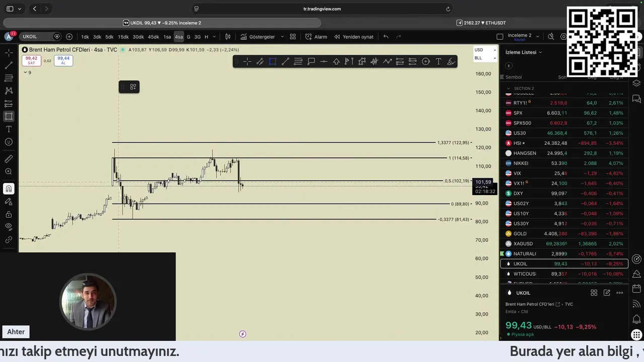Click the 99,42 SAT sell button
The height and width of the screenshot is (362, 644).
31,60
